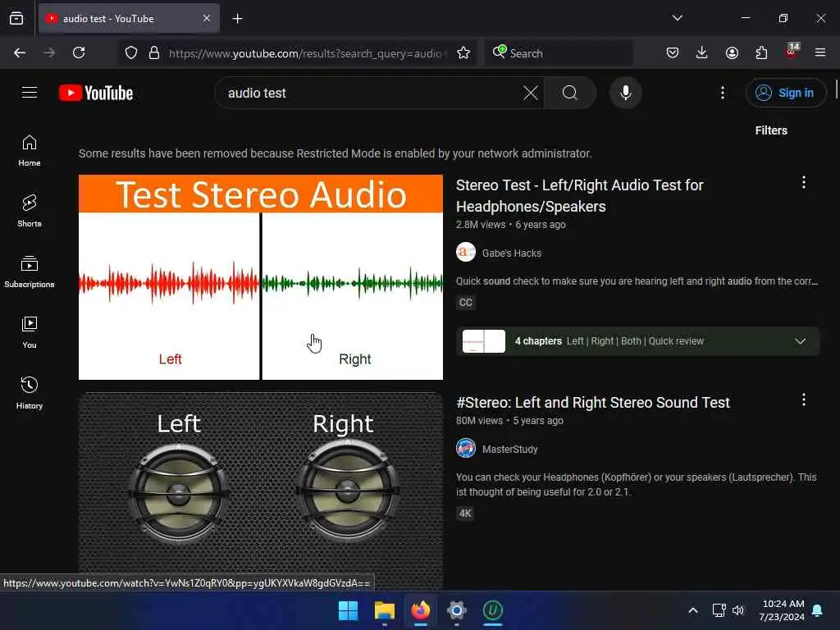Open the clock and date display
Screen dimensions: 840x630
[x=782, y=610]
